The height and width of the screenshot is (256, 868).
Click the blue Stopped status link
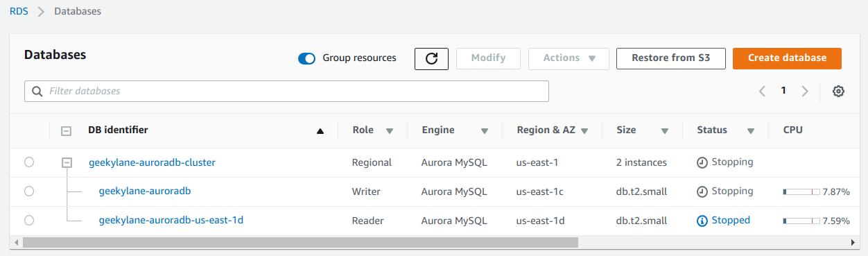(731, 220)
